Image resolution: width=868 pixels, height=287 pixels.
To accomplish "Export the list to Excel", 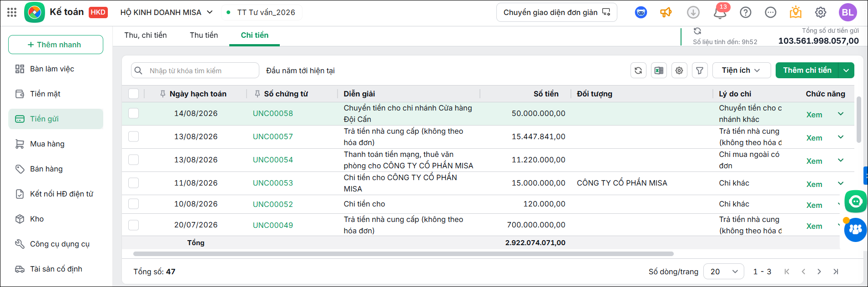I will point(659,70).
